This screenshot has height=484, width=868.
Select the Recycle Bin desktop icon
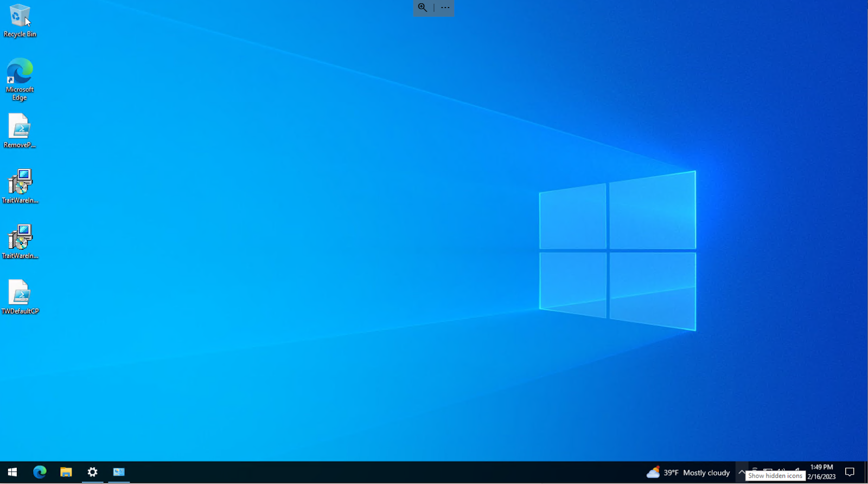click(20, 21)
